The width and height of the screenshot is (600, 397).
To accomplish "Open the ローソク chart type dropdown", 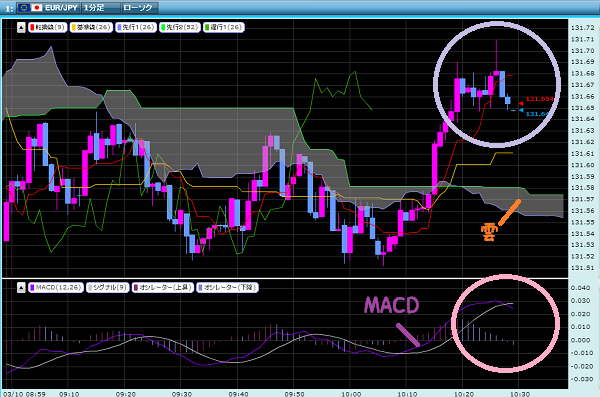I will [140, 7].
